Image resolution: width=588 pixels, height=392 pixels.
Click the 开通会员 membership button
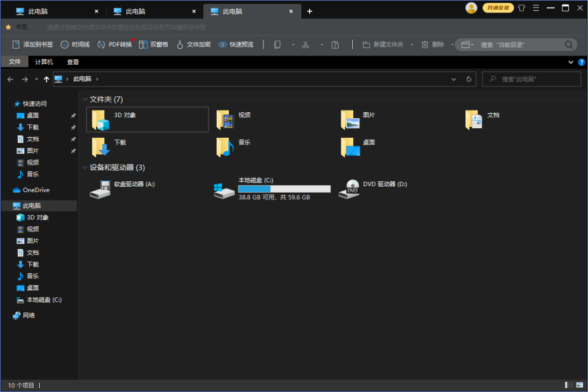click(498, 8)
